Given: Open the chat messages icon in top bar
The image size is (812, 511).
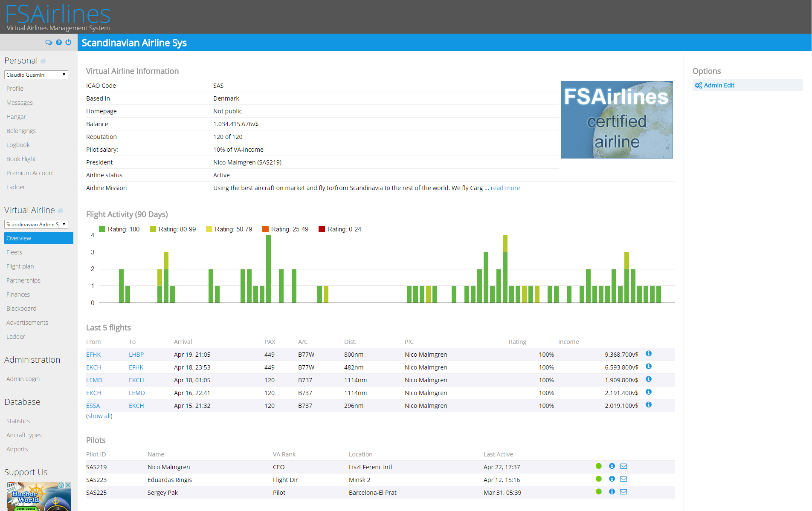Looking at the screenshot, I should pos(49,43).
